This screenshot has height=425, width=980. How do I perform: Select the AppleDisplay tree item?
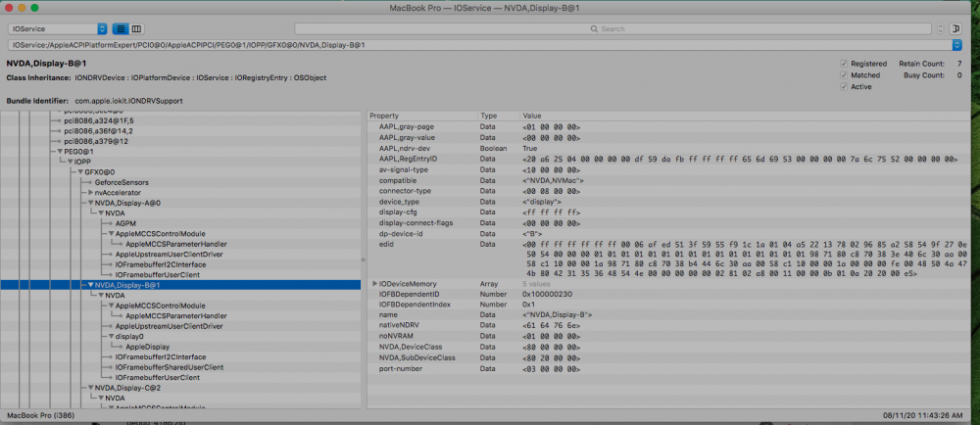(150, 347)
